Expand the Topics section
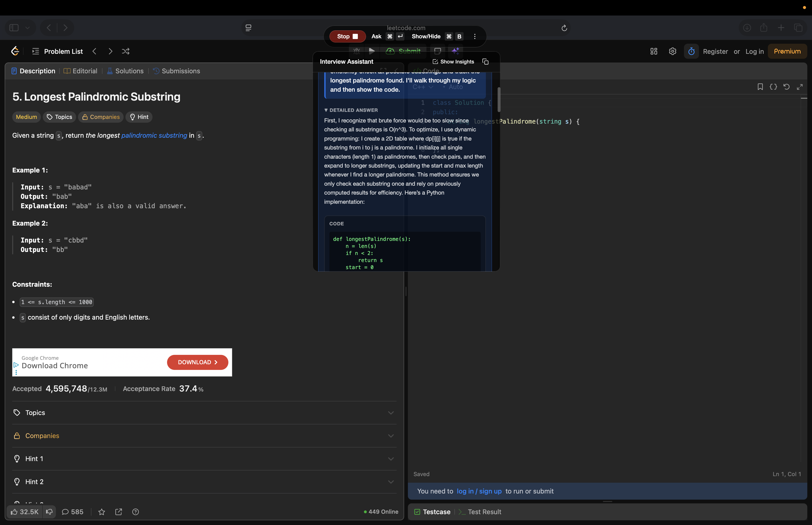The width and height of the screenshot is (812, 525). point(204,412)
